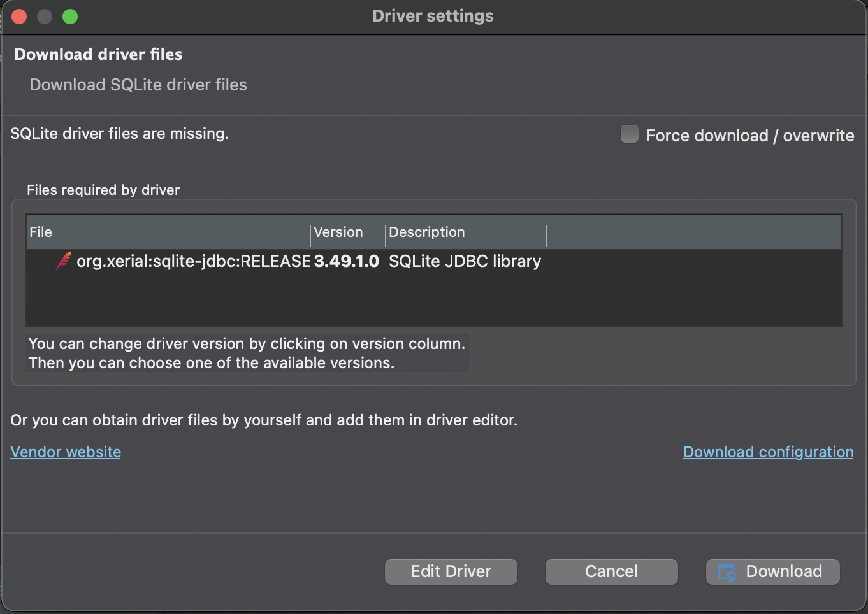Image resolution: width=868 pixels, height=614 pixels.
Task: Click the "Force download / overwrite" label text
Action: point(749,136)
